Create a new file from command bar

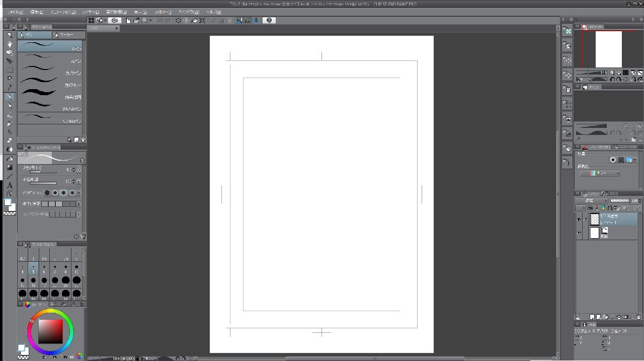[128, 20]
